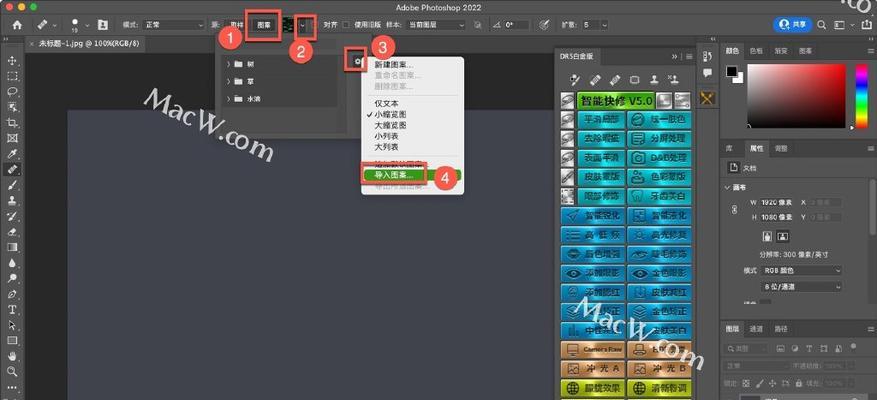This screenshot has width=877, height=400.
Task: Open the pattern panel gear menu
Action: 356,60
